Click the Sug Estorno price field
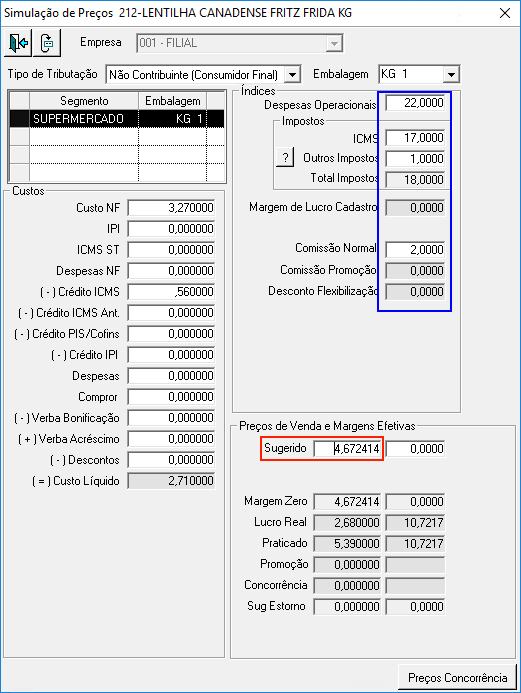521x693 pixels. (x=347, y=607)
